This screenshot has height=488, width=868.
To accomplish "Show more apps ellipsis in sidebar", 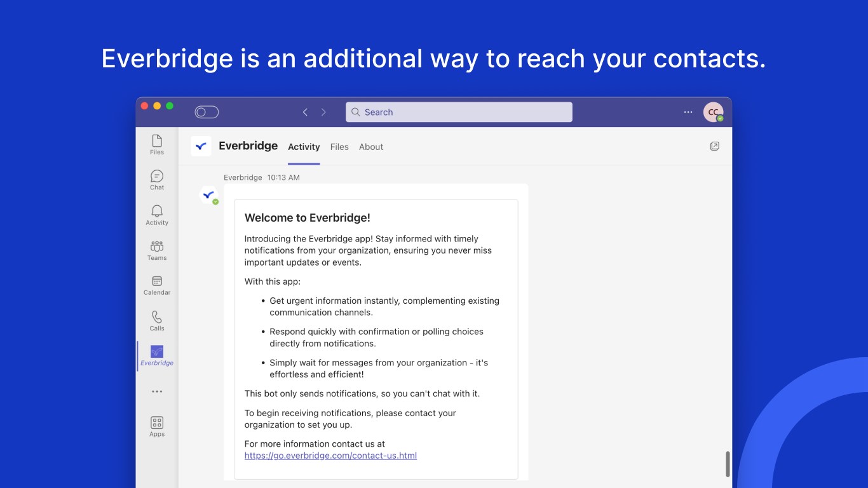I will [x=157, y=391].
